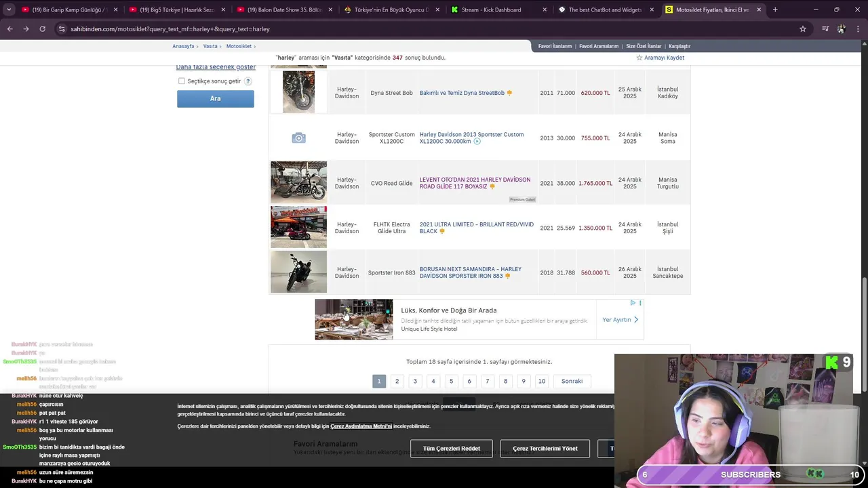Open the help icon beside Seçtikçe sonuç getir
The image size is (868, 488).
(x=248, y=81)
